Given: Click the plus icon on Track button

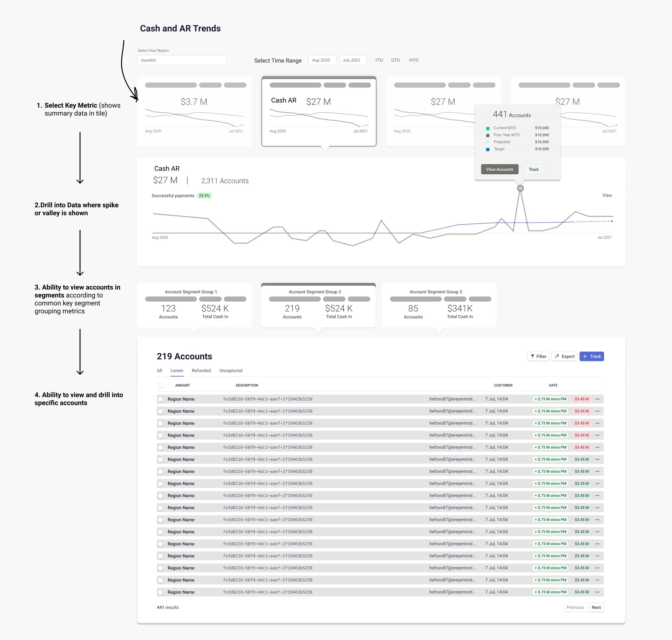Looking at the screenshot, I should coord(585,356).
